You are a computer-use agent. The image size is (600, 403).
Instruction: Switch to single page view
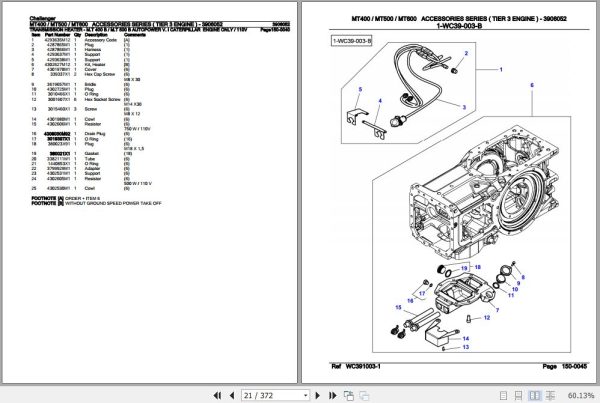point(504,395)
